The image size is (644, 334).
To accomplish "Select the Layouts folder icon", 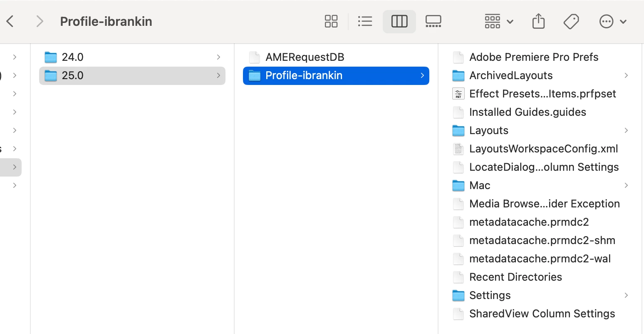I will (458, 130).
